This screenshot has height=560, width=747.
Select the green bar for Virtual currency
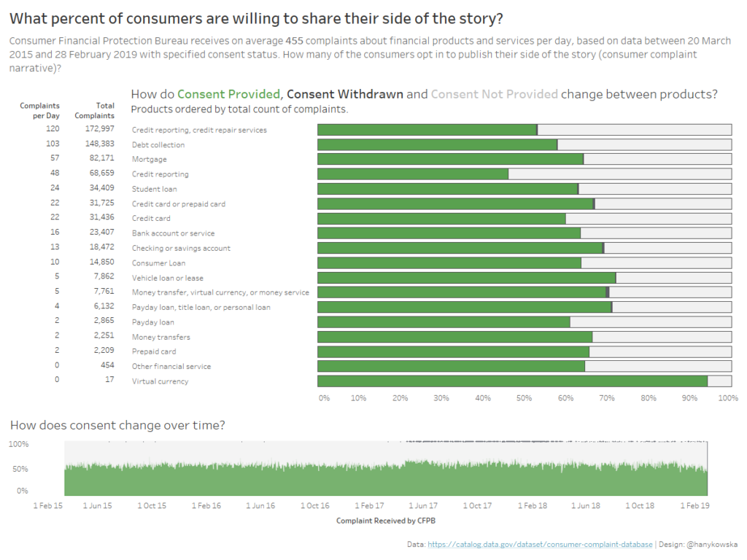pyautogui.click(x=512, y=381)
